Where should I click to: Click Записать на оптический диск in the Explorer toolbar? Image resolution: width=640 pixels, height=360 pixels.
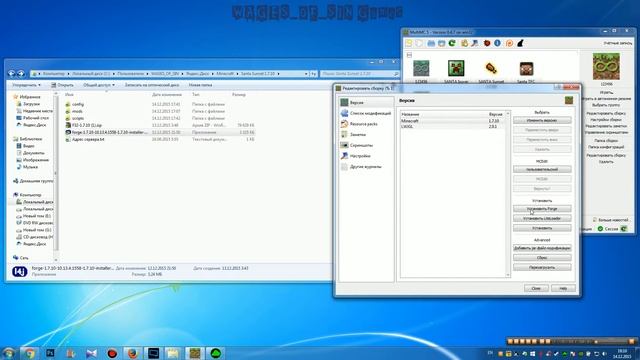click(152, 85)
